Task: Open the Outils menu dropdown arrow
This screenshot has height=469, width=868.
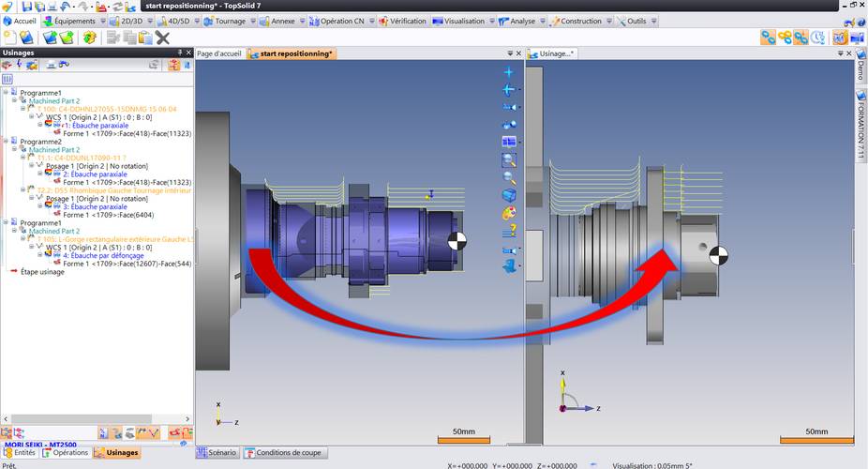Action: 652,21
